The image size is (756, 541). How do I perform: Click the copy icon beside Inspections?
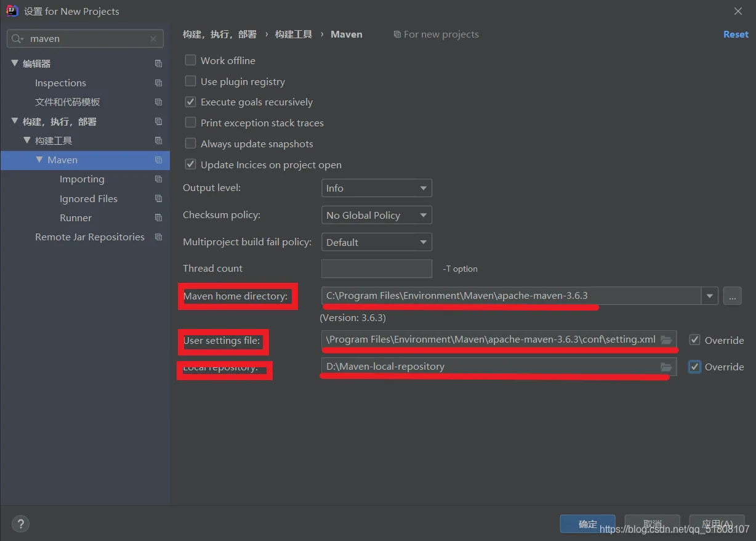click(x=158, y=83)
